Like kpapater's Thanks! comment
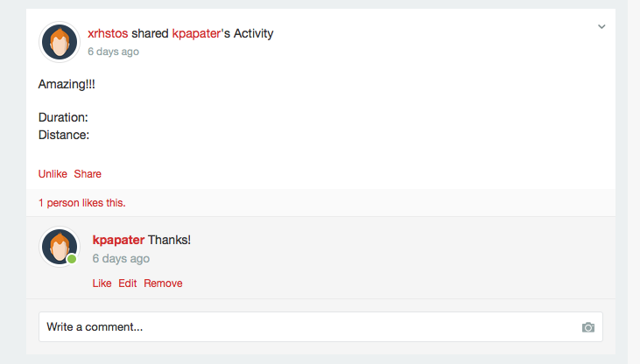 (x=102, y=283)
